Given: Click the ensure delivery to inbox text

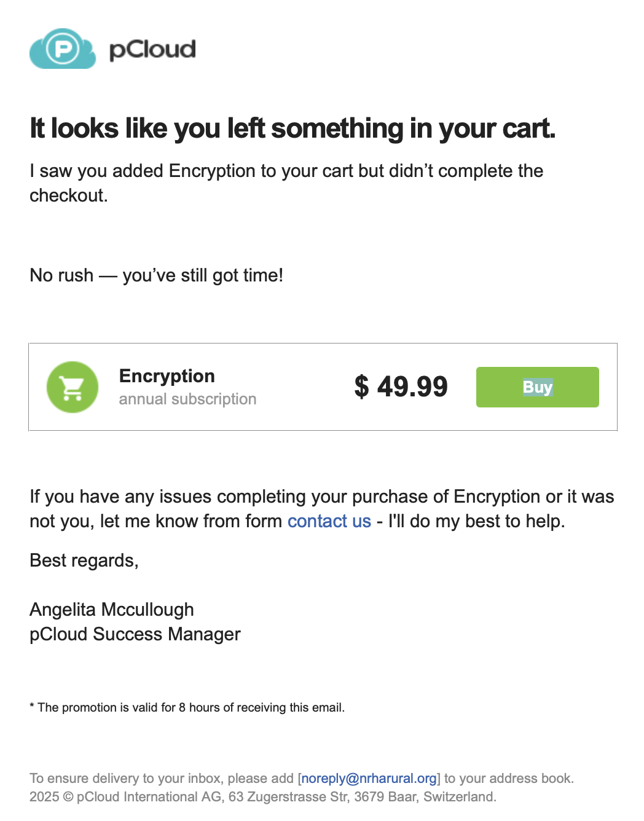Looking at the screenshot, I should 302,779.
